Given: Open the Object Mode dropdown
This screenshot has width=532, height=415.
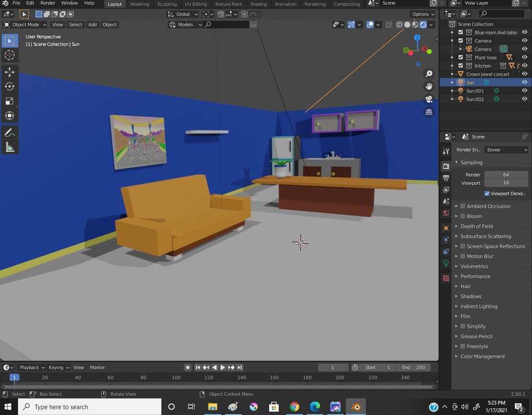Looking at the screenshot, I should click(25, 25).
